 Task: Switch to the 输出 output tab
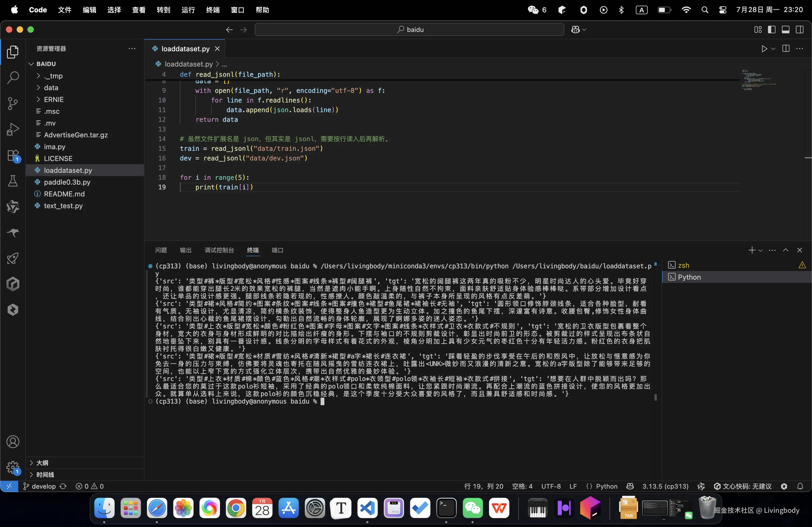pos(186,250)
